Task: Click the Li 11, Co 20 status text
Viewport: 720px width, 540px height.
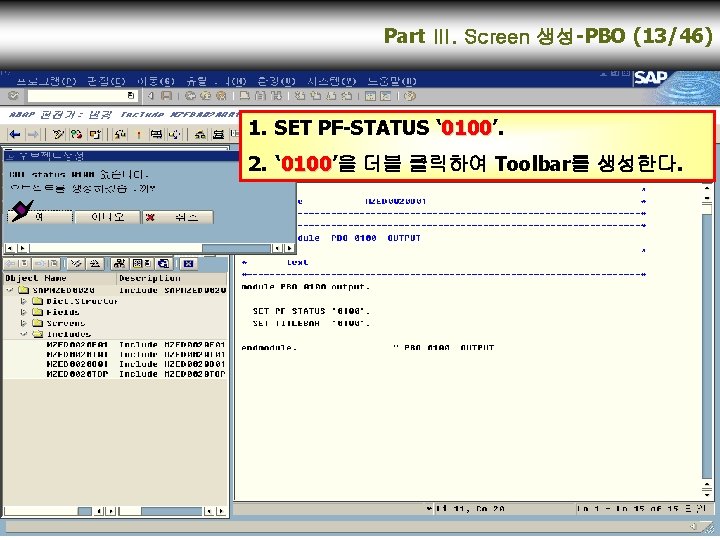Action: coord(470,509)
